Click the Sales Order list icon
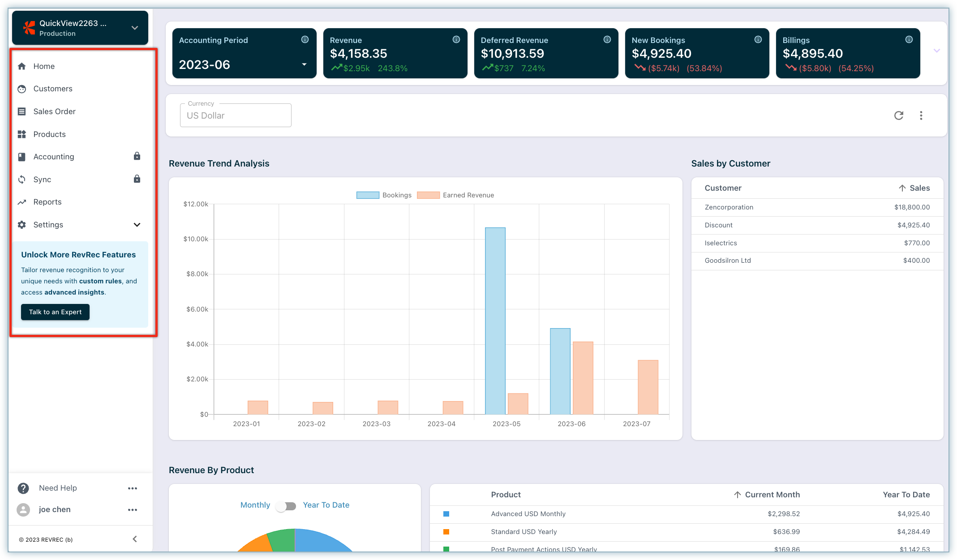This screenshot has height=560, width=957. [21, 111]
